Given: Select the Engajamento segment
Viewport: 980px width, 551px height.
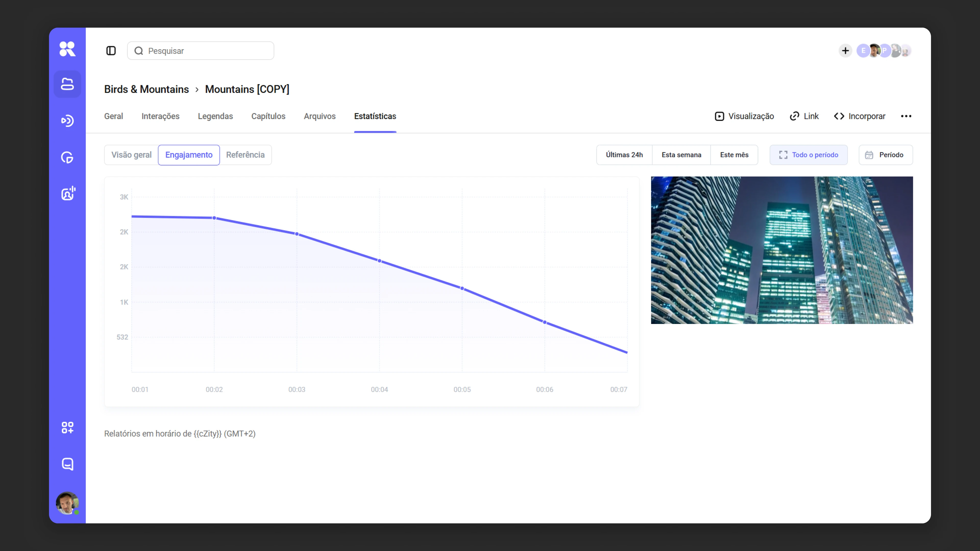Looking at the screenshot, I should click(189, 155).
